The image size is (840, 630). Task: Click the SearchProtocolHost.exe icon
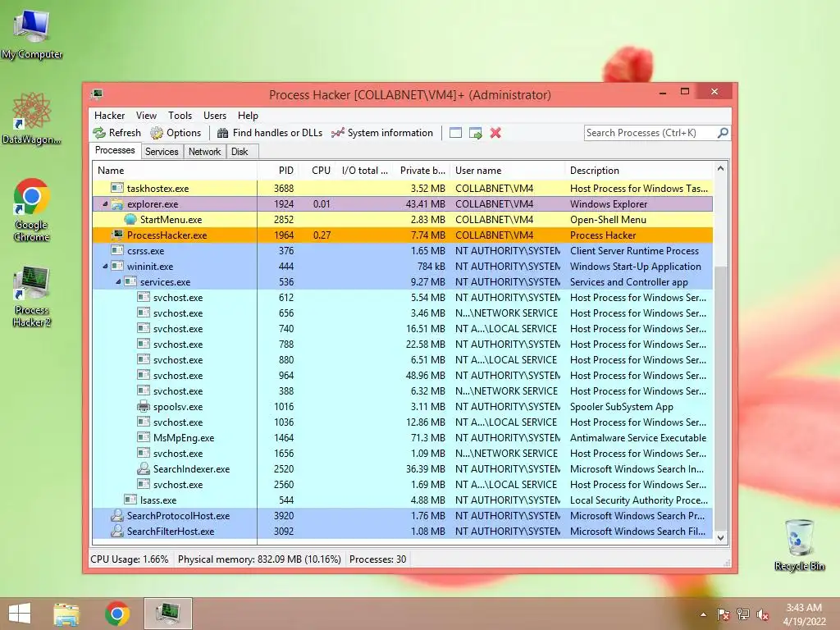(x=117, y=515)
